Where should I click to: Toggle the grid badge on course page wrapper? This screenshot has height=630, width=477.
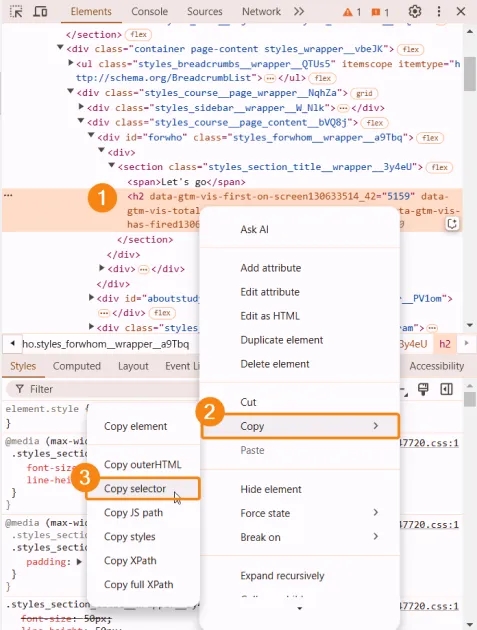[x=364, y=93]
